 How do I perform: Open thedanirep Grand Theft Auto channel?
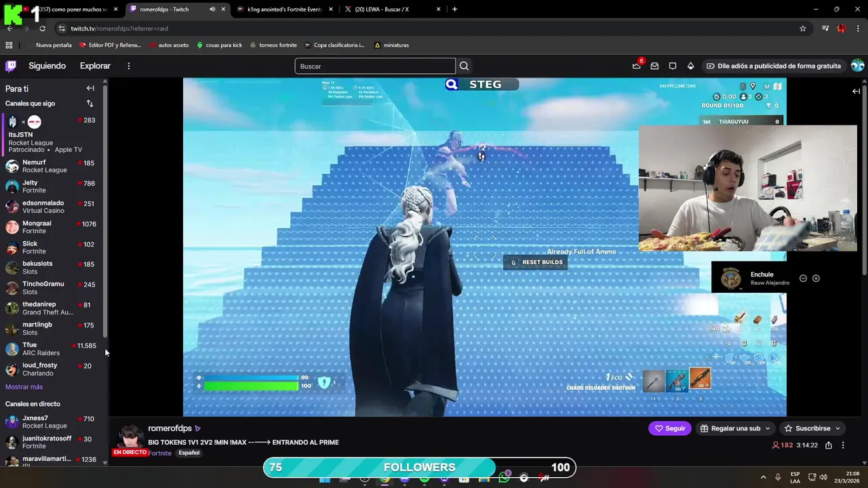(52, 308)
